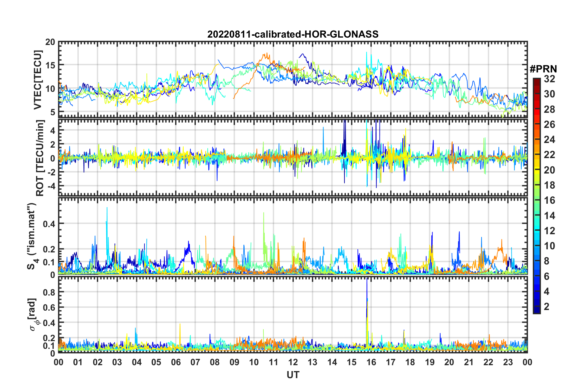This screenshot has width=586, height=392.
Task: Click the 12 hour tick on the UT axis
Action: click(x=293, y=362)
